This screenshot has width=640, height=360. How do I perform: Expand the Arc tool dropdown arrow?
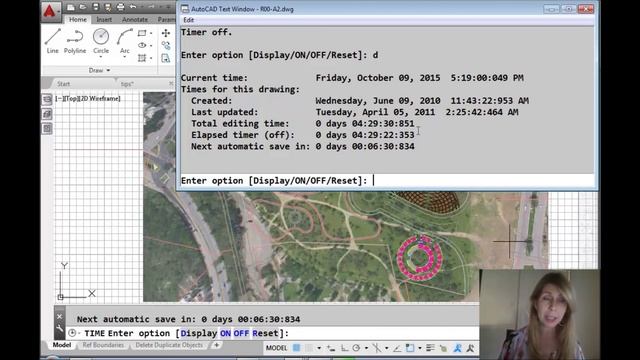point(124,57)
